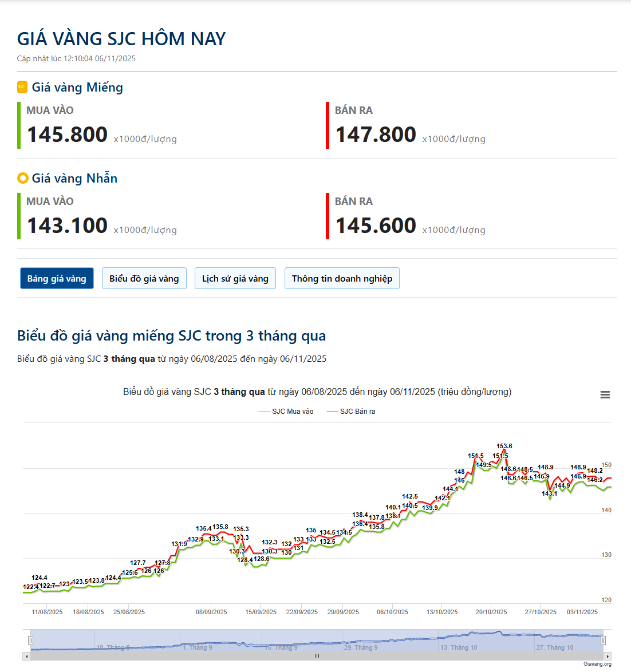The image size is (631, 672).
Task: Click the navigator right range handle
Action: pos(603,641)
